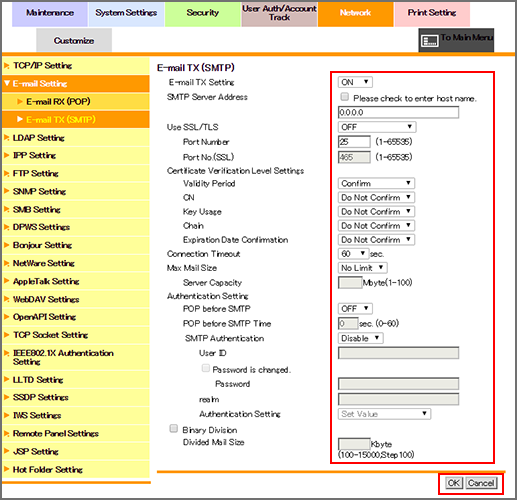Click arrow icon beside TCP/IP Setting
Screen dimensions: 517x500
[6, 66]
